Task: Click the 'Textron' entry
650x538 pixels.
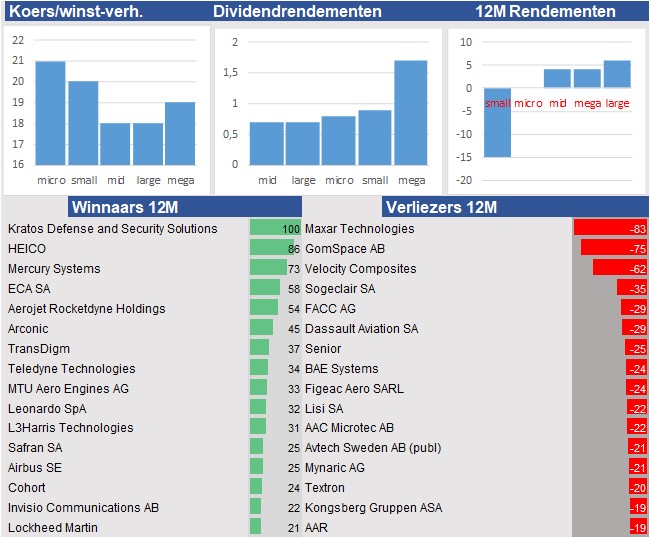Action: (325, 487)
